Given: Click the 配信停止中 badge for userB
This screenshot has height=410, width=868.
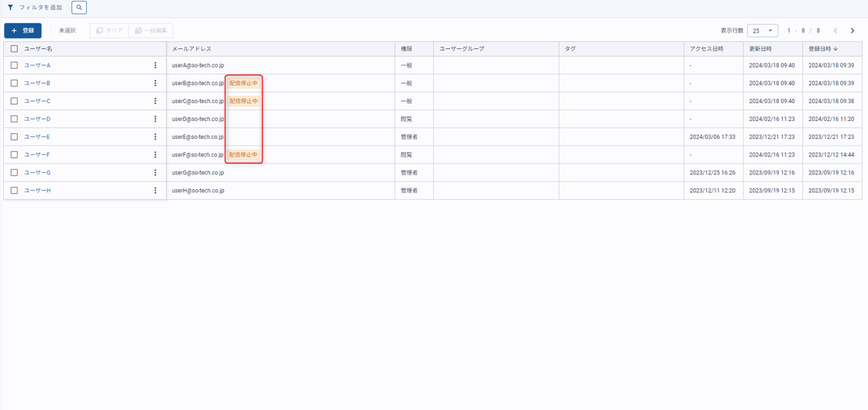Looking at the screenshot, I should point(243,84).
